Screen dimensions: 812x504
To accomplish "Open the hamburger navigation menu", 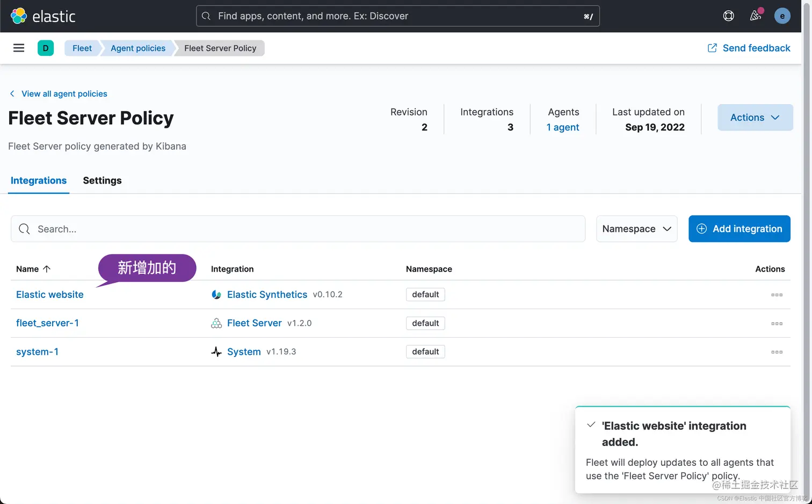I will 19,48.
